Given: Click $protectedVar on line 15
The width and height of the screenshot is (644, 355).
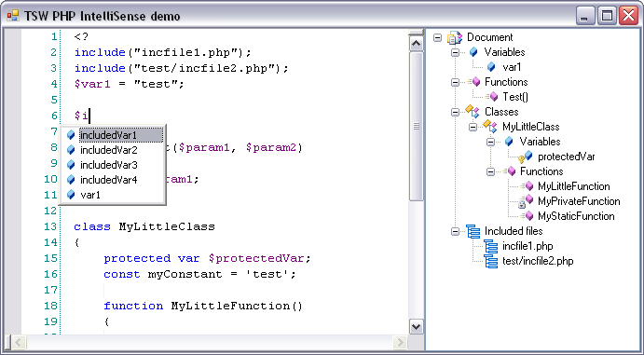Looking at the screenshot, I should tap(256, 258).
